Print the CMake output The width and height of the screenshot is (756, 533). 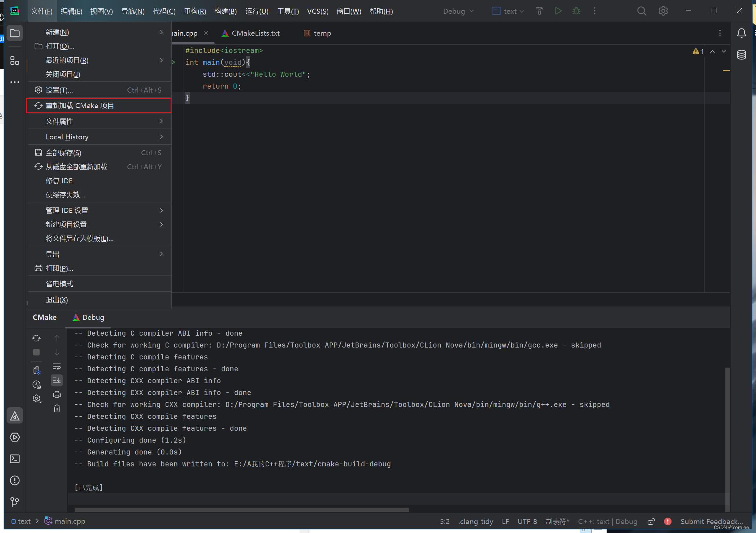[x=57, y=394]
